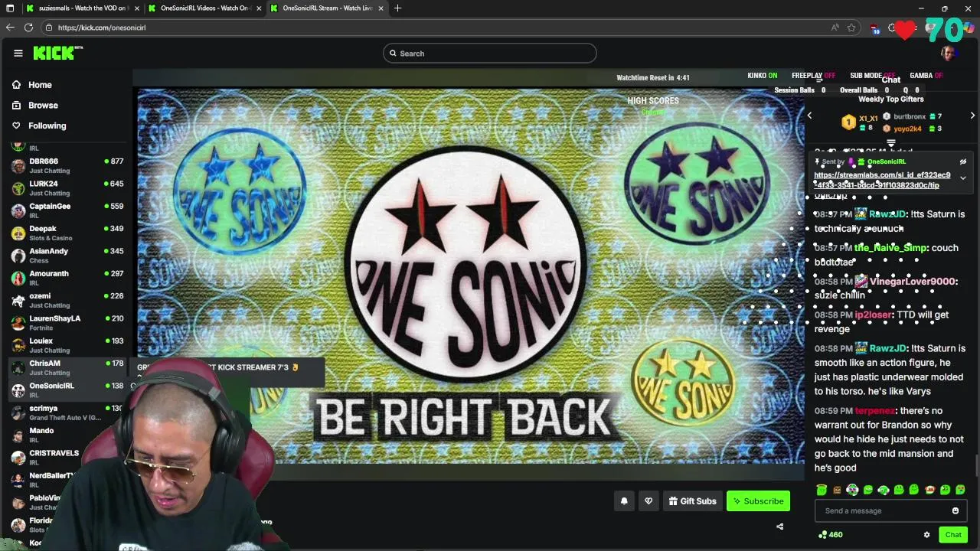Open chat settings gear
980x551 pixels.
[926, 535]
